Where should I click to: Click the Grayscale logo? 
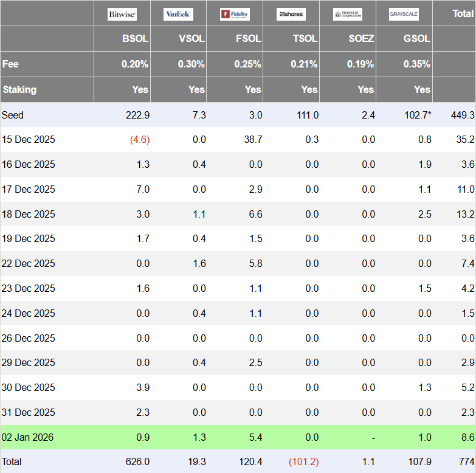point(404,14)
